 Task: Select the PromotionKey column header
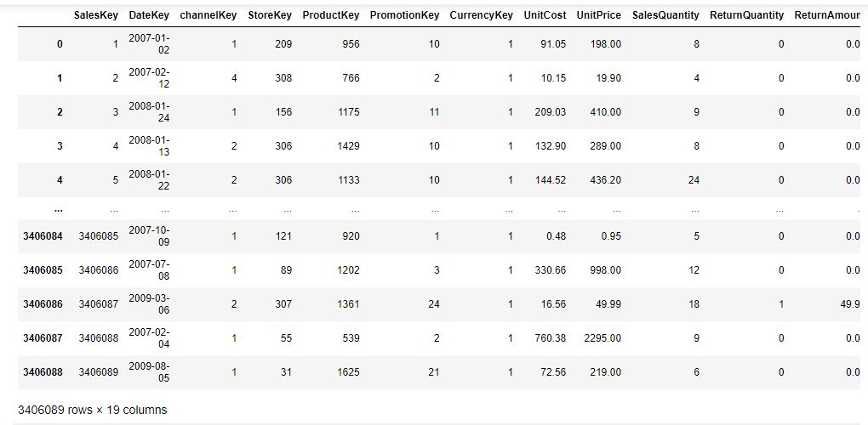(405, 15)
